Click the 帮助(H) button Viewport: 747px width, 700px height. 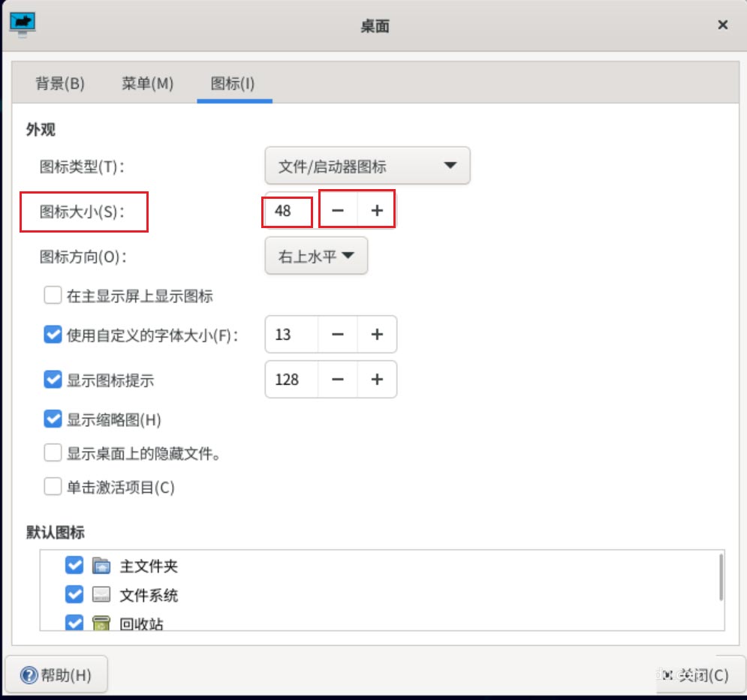(x=56, y=674)
